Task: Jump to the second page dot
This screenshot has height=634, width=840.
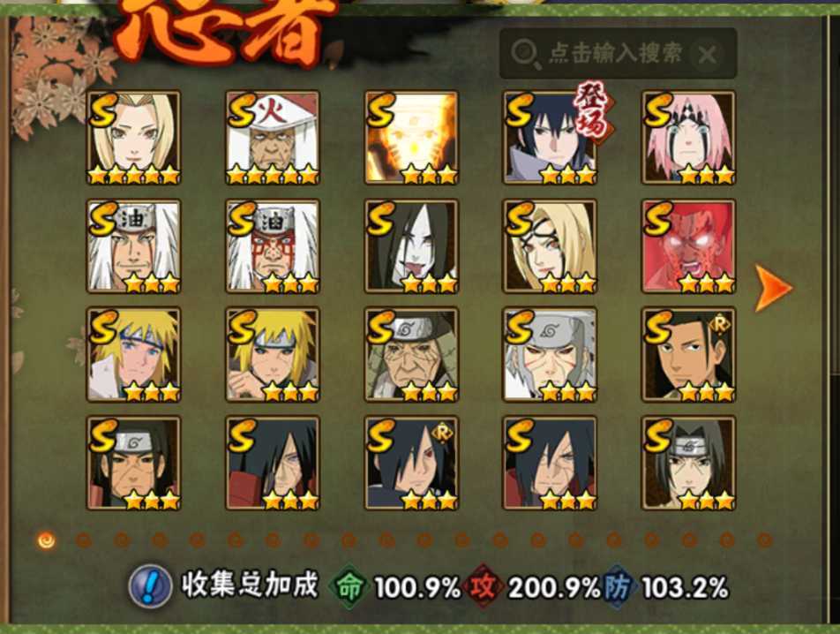Action: [84, 540]
